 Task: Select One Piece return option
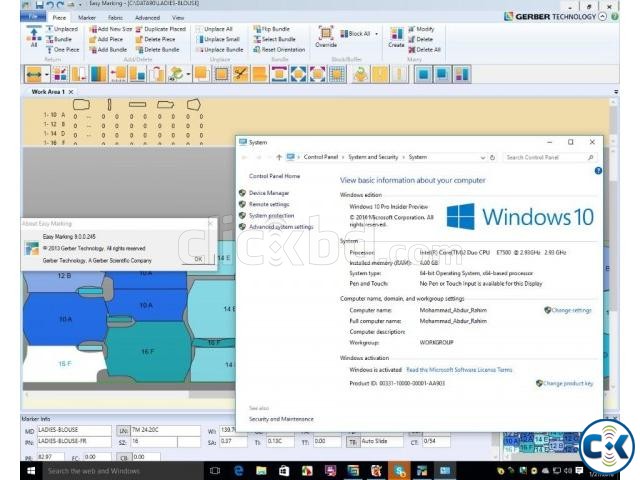click(x=62, y=49)
